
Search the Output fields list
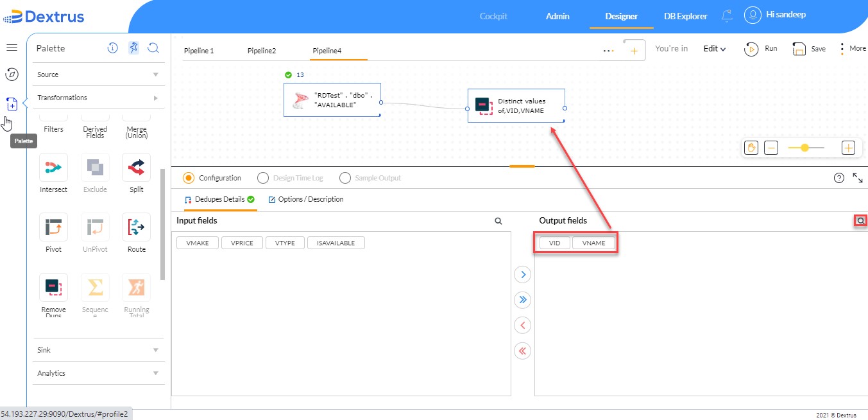click(x=861, y=221)
